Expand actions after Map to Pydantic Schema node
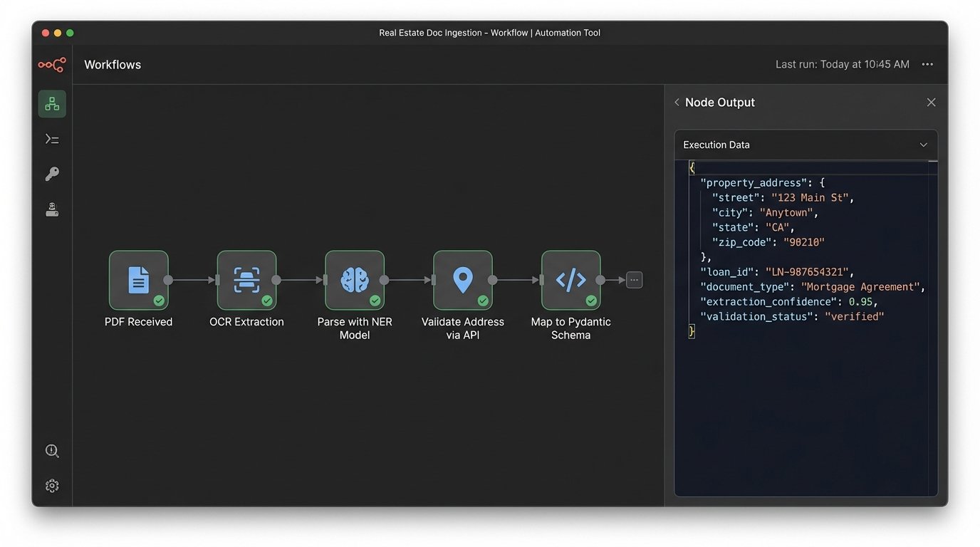 pos(633,279)
